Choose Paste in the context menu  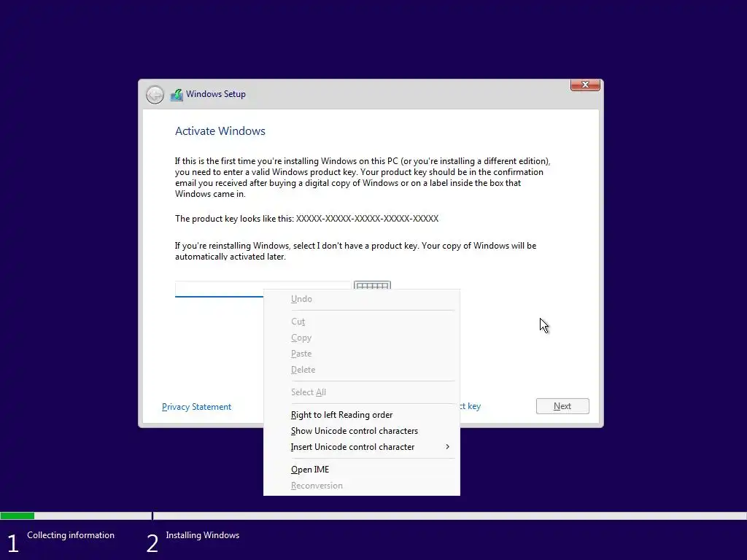(x=361, y=354)
